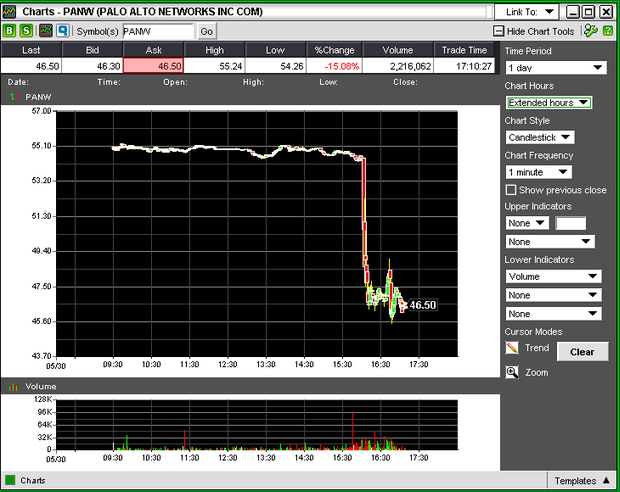This screenshot has height=492, width=620.
Task: Open the middle Lower Indicators None dropdown
Action: (554, 295)
